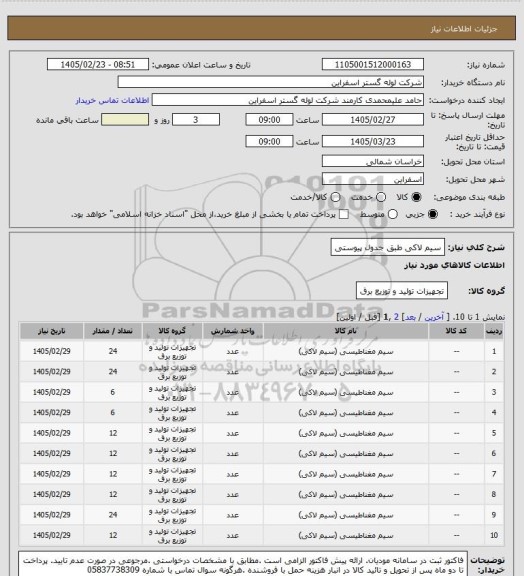Click item name in row 8

(x=346, y=494)
